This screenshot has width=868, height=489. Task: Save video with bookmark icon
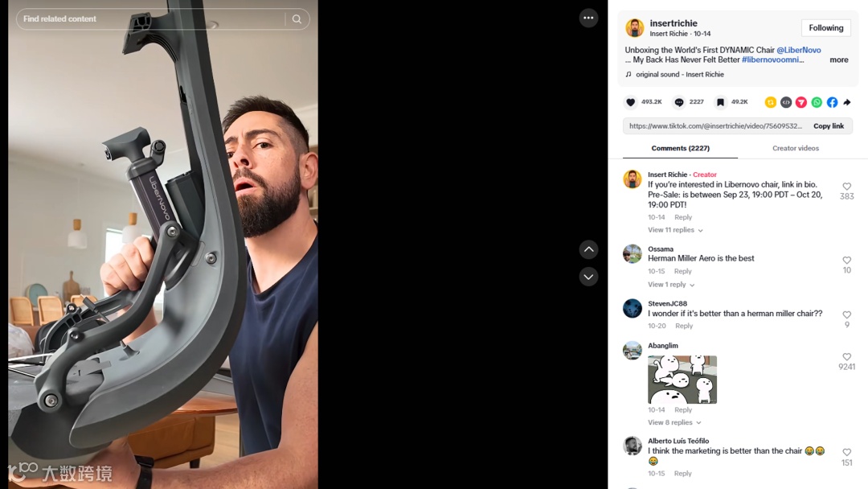click(x=720, y=102)
